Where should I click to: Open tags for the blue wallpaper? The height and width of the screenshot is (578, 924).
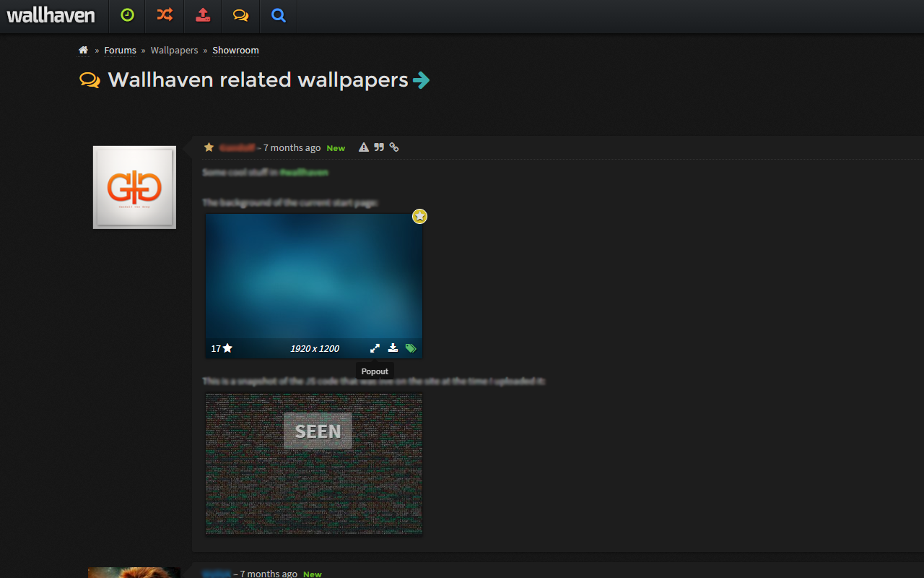411,348
